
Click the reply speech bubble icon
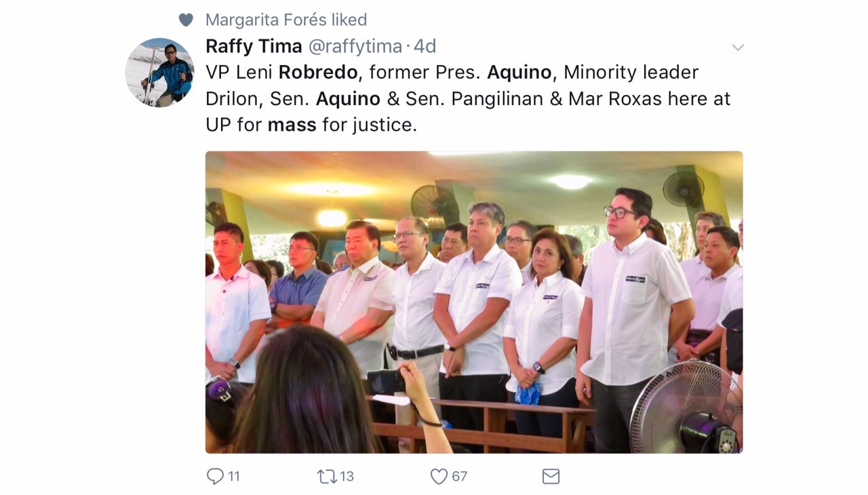point(215,476)
